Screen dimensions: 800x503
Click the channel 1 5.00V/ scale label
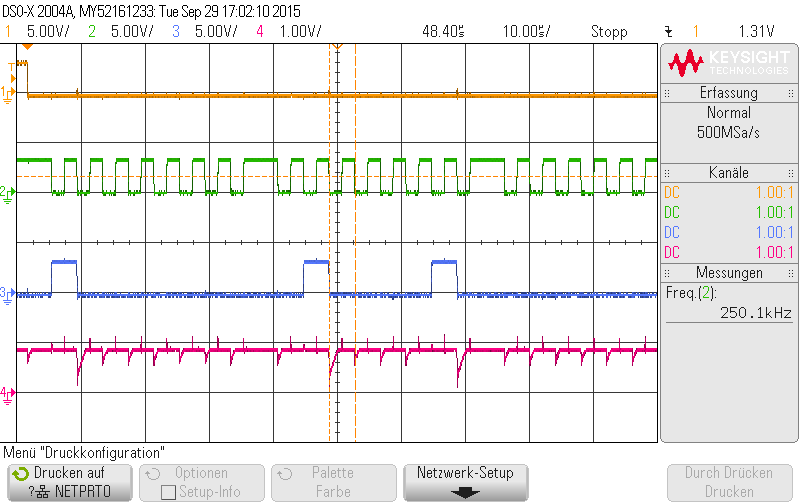click(48, 32)
